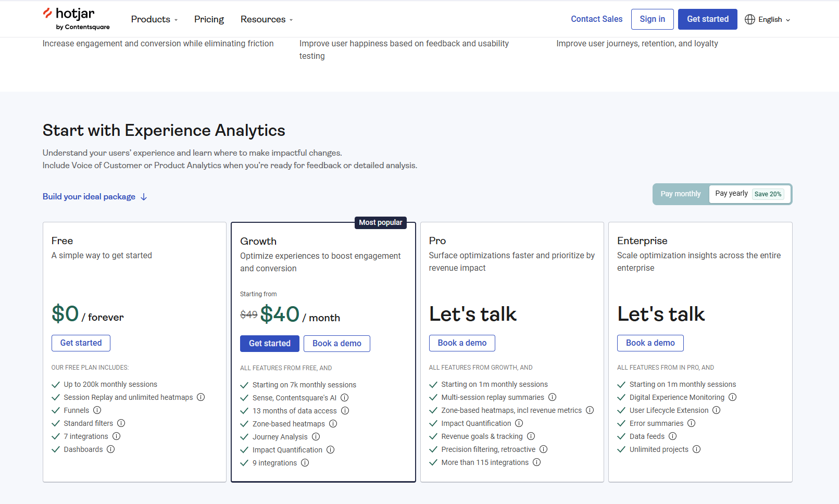
Task: Go to Pricing in the navigation bar
Action: (x=209, y=19)
